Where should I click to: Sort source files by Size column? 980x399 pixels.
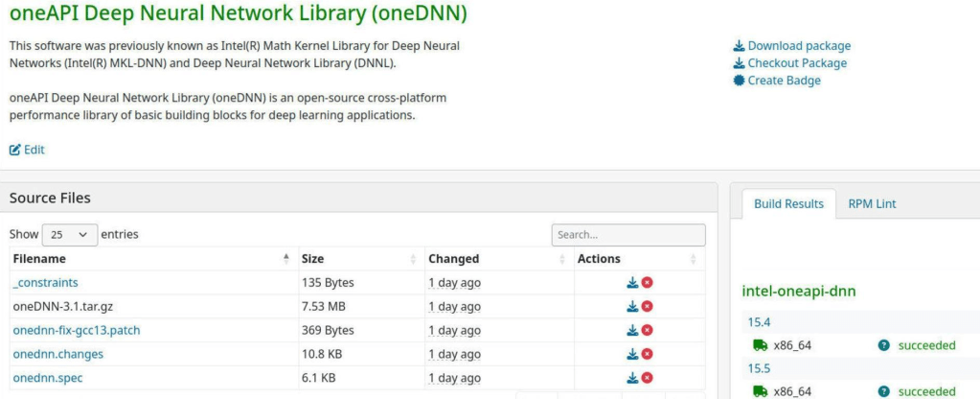(x=356, y=259)
